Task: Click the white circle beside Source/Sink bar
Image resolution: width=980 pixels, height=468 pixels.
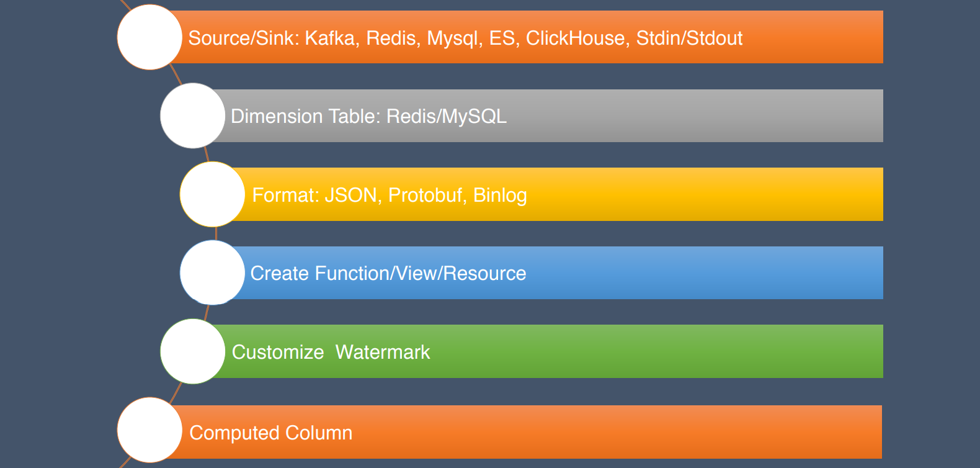Action: [149, 37]
